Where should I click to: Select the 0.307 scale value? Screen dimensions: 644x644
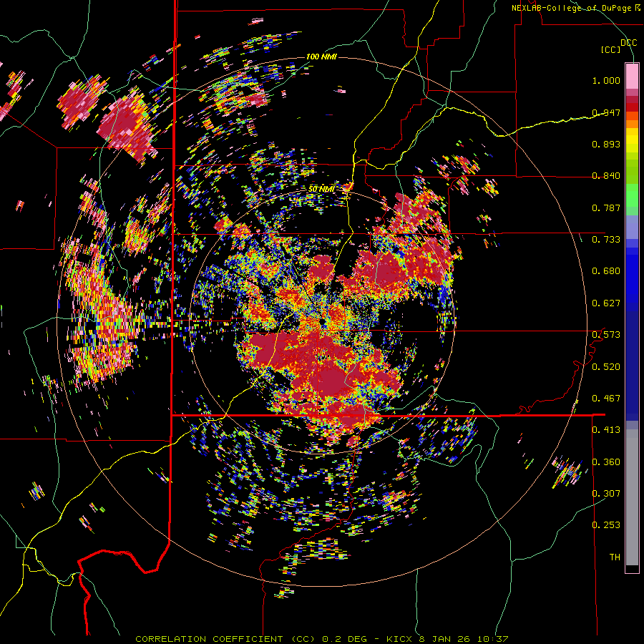point(606,493)
